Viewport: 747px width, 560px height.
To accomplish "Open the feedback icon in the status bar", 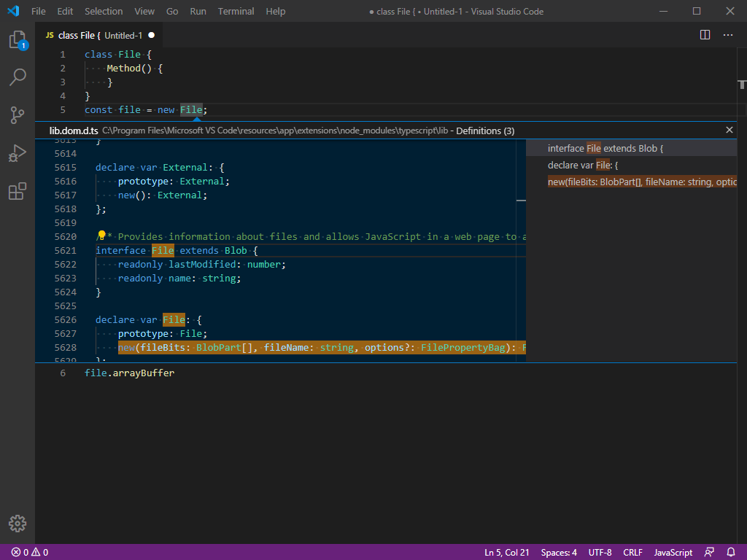I will pyautogui.click(x=709, y=553).
